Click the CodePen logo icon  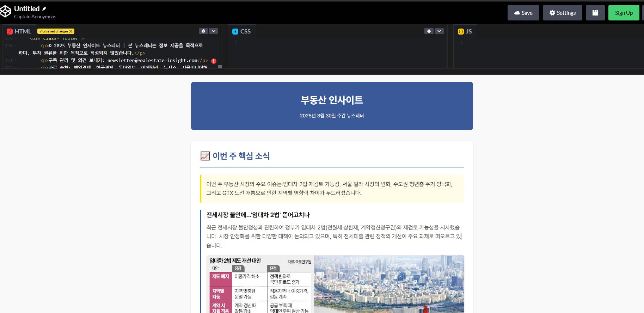(6, 12)
